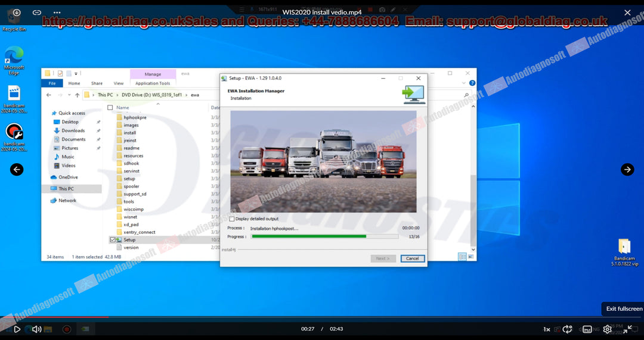Select the wiscoimp folder
644x340 pixels.
134,209
